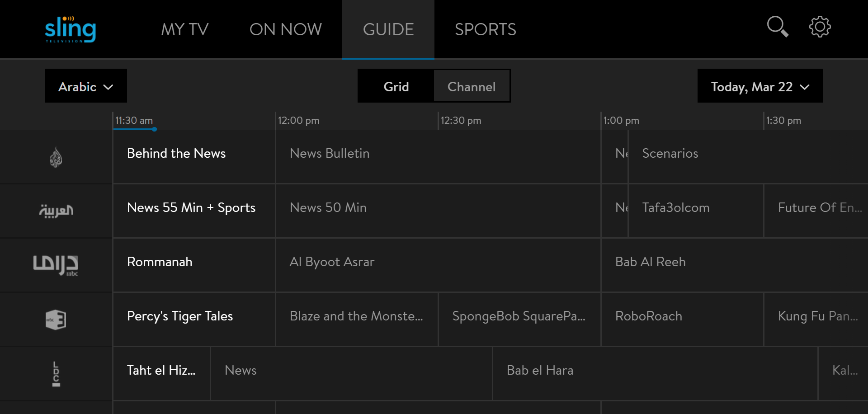Select the Al Jazeera channel logo
Image resolution: width=868 pixels, height=414 pixels.
pyautogui.click(x=56, y=157)
